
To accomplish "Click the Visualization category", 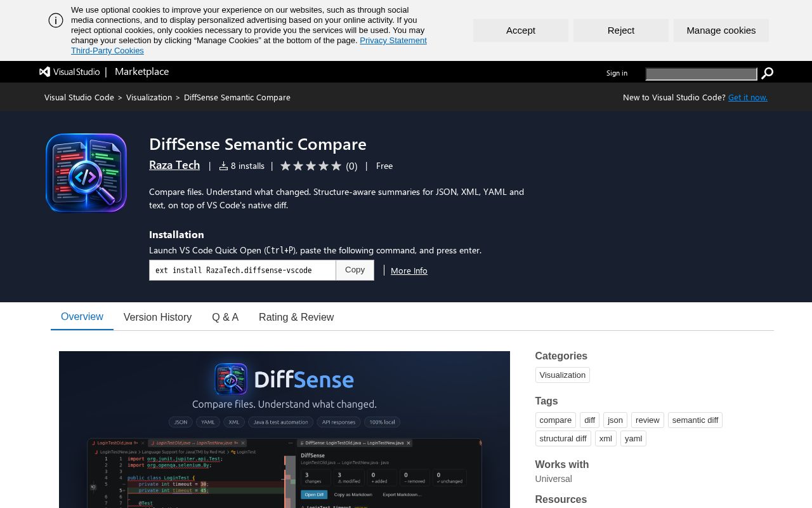I will [x=563, y=375].
